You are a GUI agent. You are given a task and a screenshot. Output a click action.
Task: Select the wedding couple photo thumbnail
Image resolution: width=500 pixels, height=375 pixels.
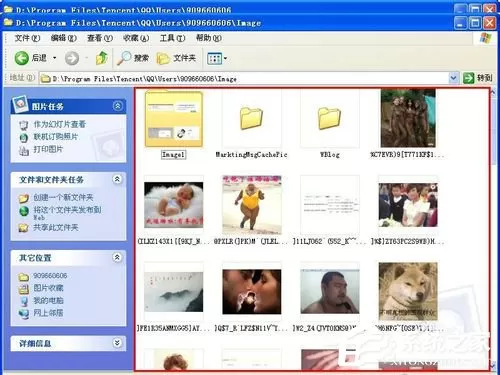point(408,205)
